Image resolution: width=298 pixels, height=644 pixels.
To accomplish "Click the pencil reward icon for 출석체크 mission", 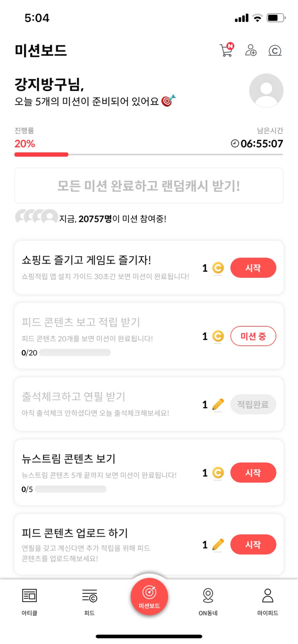I will (x=218, y=405).
